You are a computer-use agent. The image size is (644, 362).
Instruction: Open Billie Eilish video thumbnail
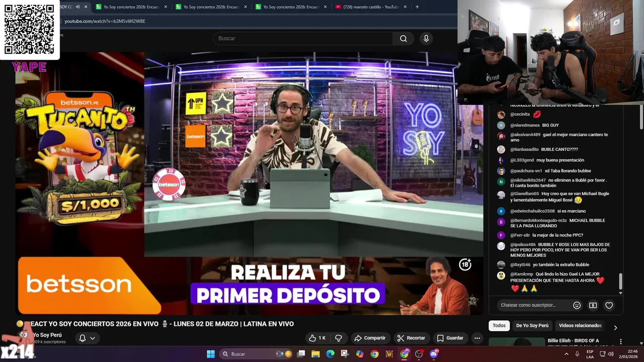tap(516, 342)
